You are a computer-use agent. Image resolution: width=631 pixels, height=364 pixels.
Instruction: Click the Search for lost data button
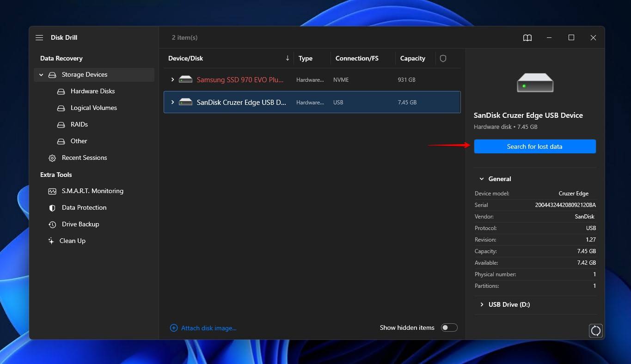coord(535,146)
